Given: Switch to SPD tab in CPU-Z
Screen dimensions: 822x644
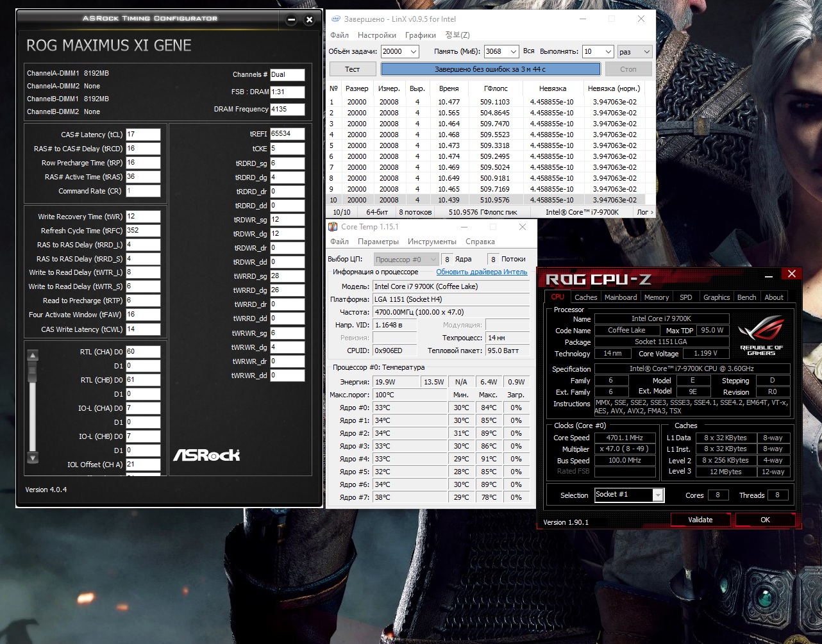Looking at the screenshot, I should point(686,297).
